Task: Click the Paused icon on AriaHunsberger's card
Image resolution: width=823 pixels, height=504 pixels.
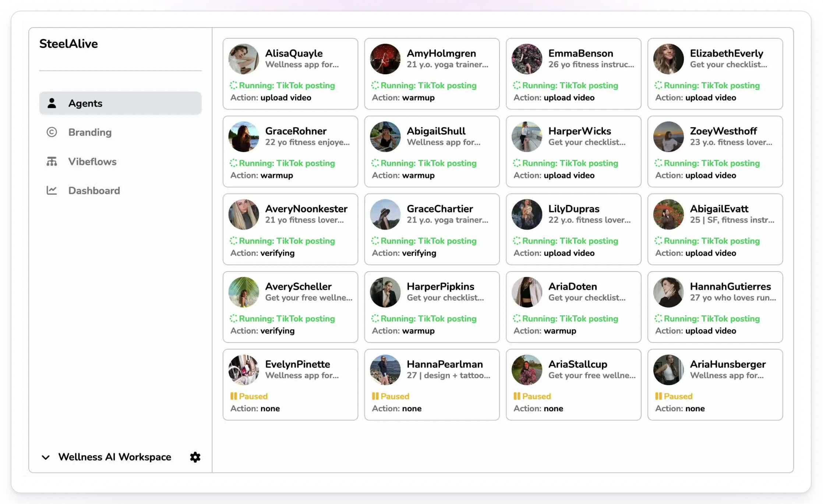Action: 659,396
